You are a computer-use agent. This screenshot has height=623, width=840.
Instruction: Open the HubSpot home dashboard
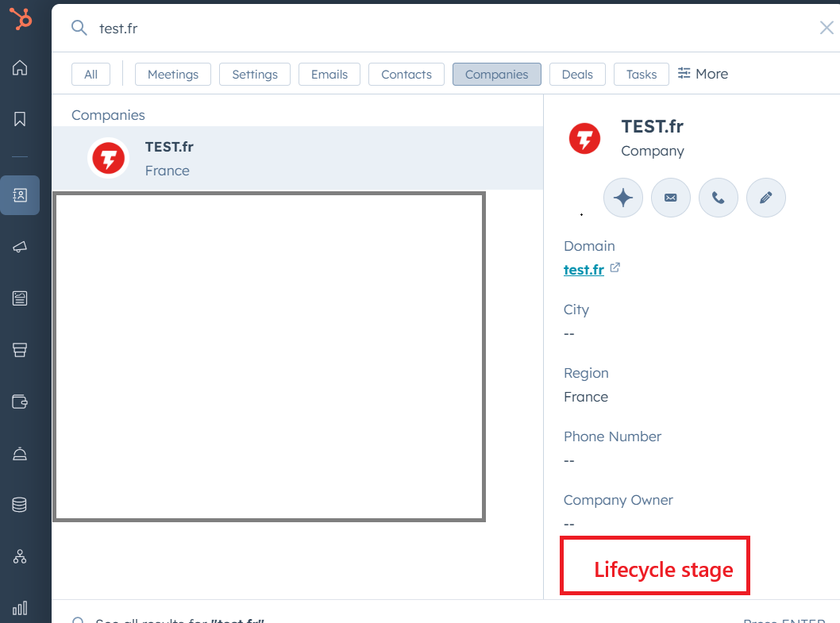point(19,68)
